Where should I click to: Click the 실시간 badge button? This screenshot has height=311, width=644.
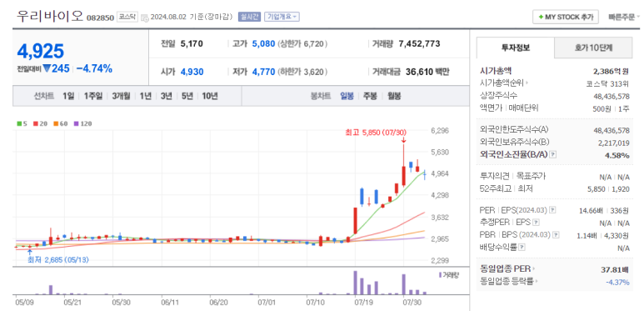coord(249,17)
